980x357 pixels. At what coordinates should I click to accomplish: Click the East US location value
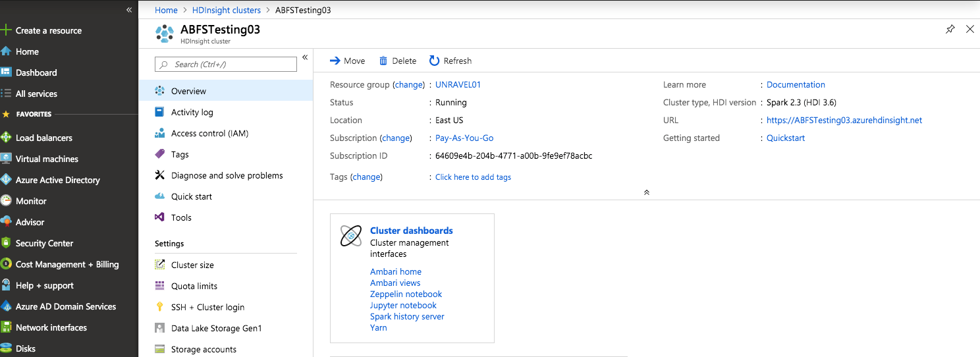pos(449,120)
